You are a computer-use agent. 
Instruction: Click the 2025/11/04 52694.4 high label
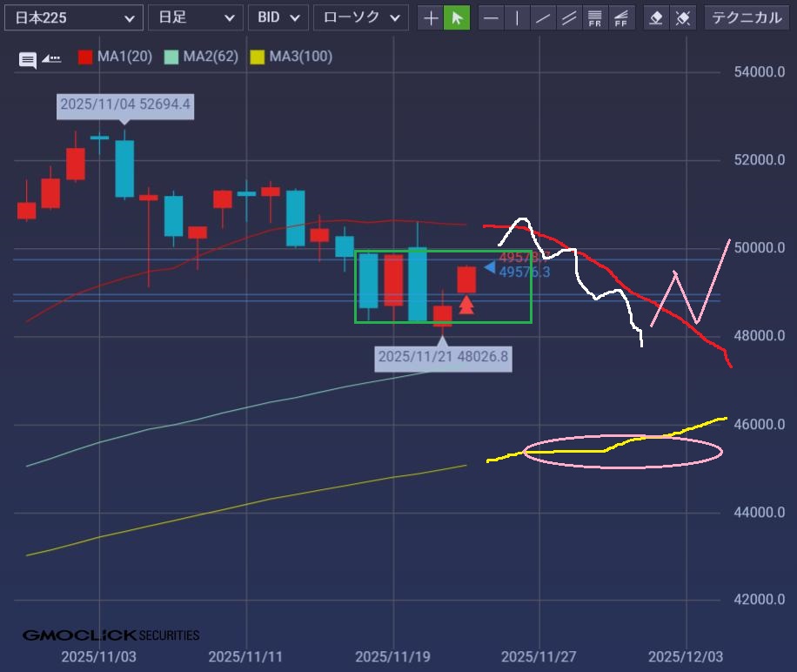[125, 106]
